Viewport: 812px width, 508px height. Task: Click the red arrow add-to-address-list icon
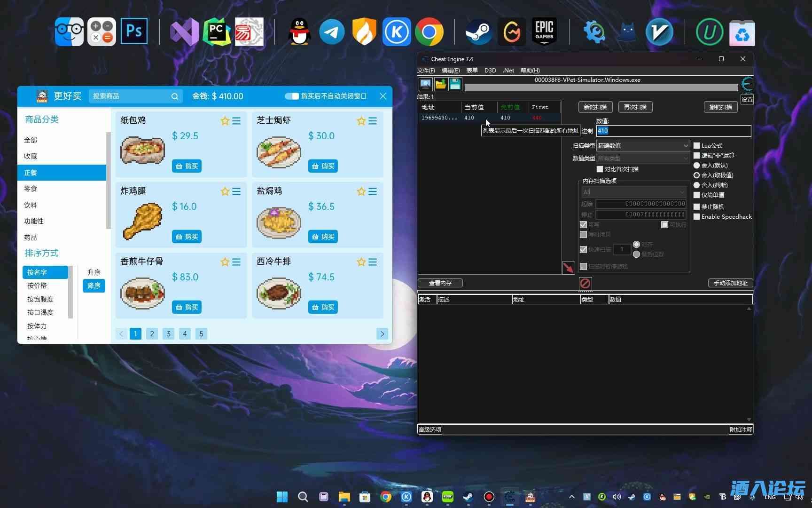(568, 268)
